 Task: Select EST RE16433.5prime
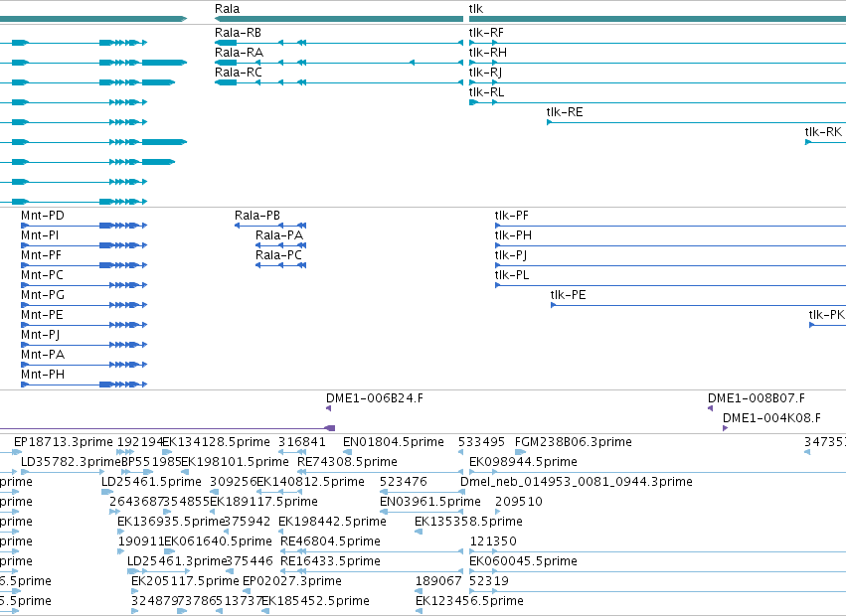[372, 571]
